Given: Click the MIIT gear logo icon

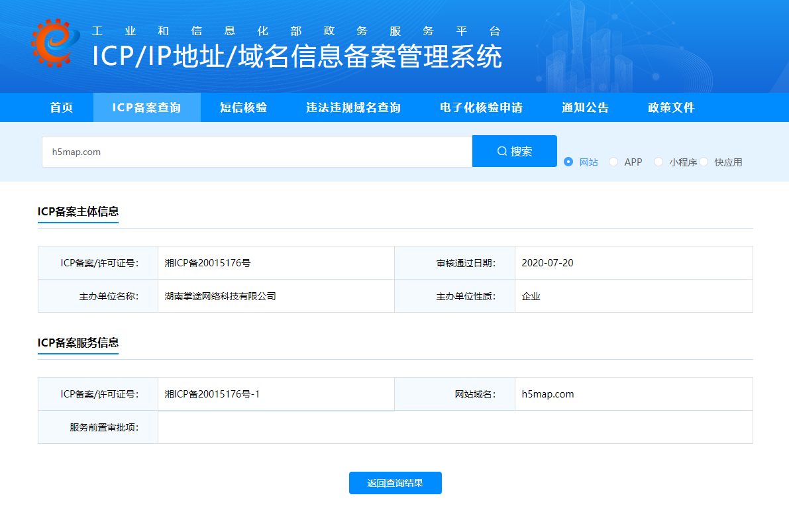Looking at the screenshot, I should point(56,43).
